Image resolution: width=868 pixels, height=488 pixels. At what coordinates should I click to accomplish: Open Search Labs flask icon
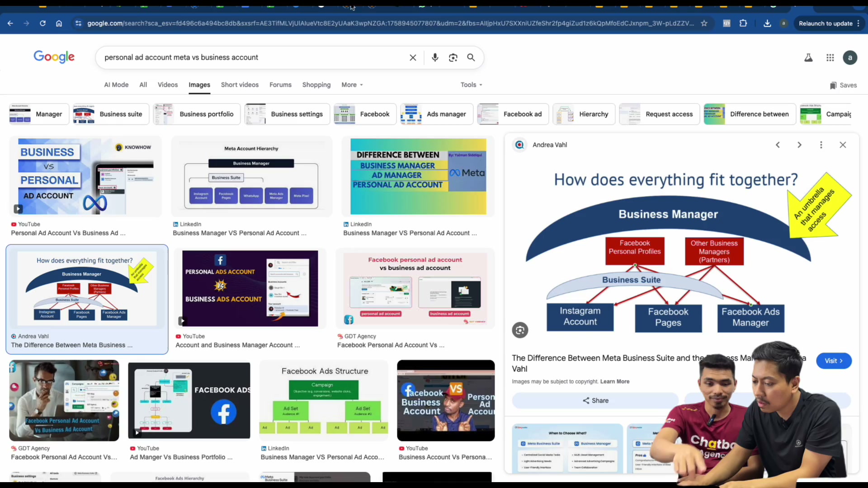tap(808, 57)
